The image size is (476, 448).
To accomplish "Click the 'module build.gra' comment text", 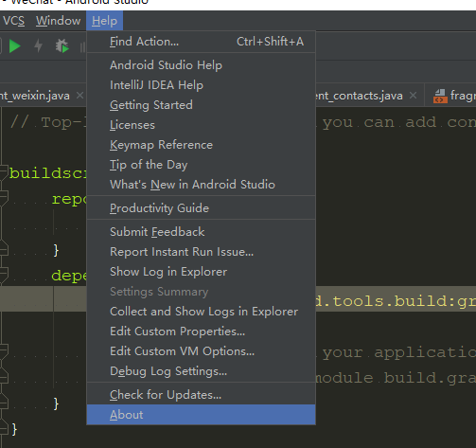I will 396,378.
